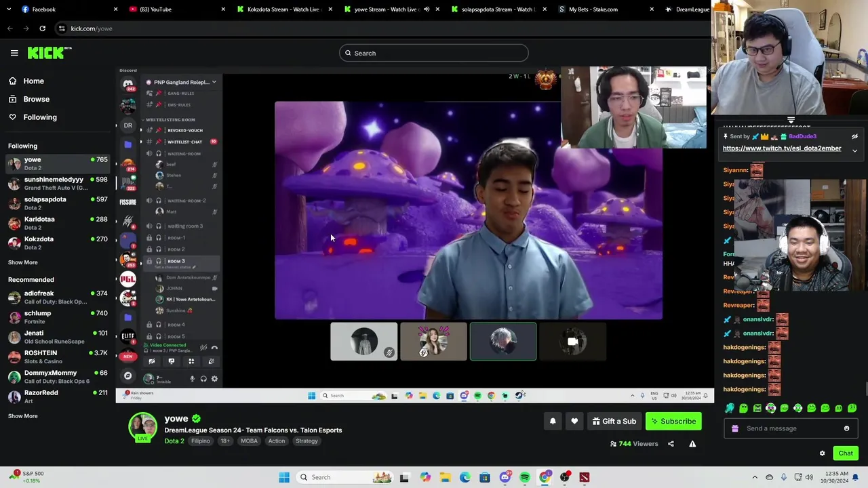The height and width of the screenshot is (488, 868).
Task: Open sunshinemelodyyy channel in Following list
Action: click(x=58, y=183)
